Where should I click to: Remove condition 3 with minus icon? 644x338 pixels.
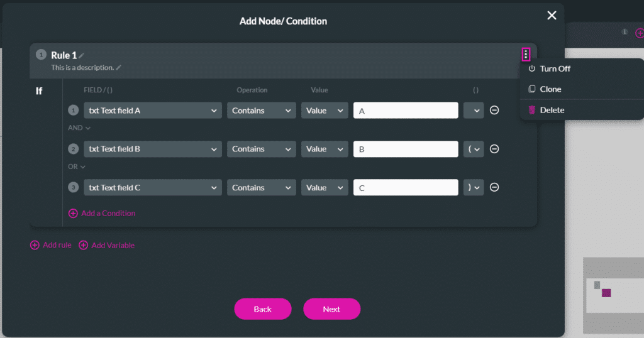494,187
